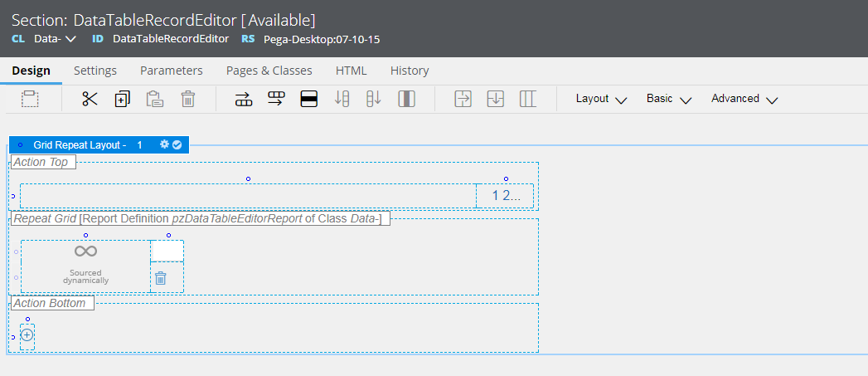Click the "1 2..." paging cell

[505, 196]
